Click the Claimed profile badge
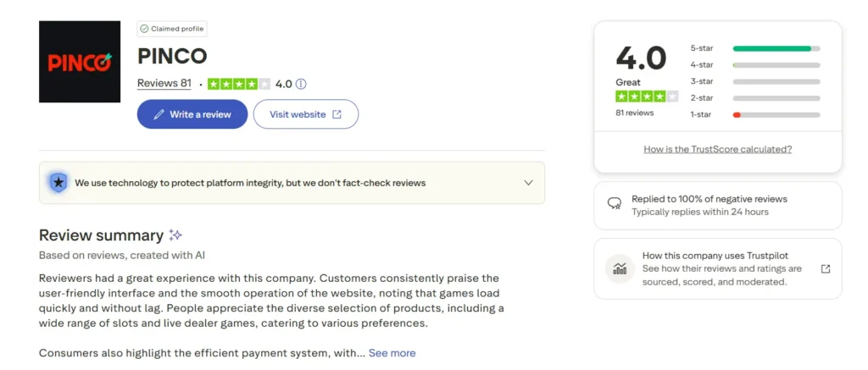Image resolution: width=868 pixels, height=370 pixels. 172,29
